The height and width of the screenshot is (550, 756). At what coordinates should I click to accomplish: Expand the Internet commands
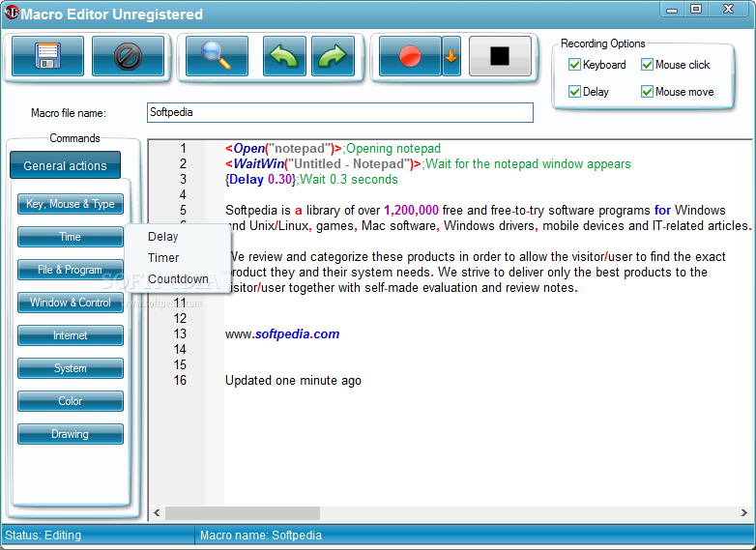(71, 335)
